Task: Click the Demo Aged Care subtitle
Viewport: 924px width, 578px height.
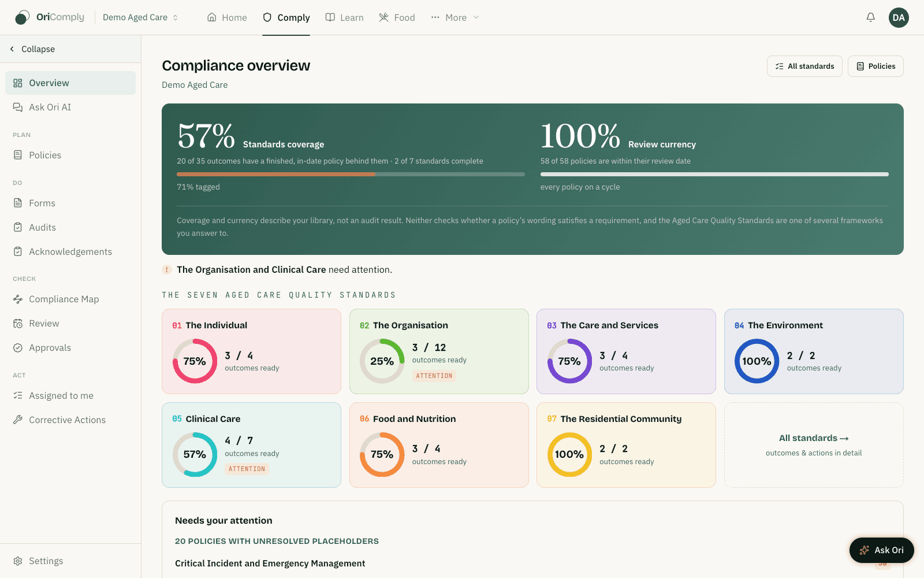Action: 195,85
